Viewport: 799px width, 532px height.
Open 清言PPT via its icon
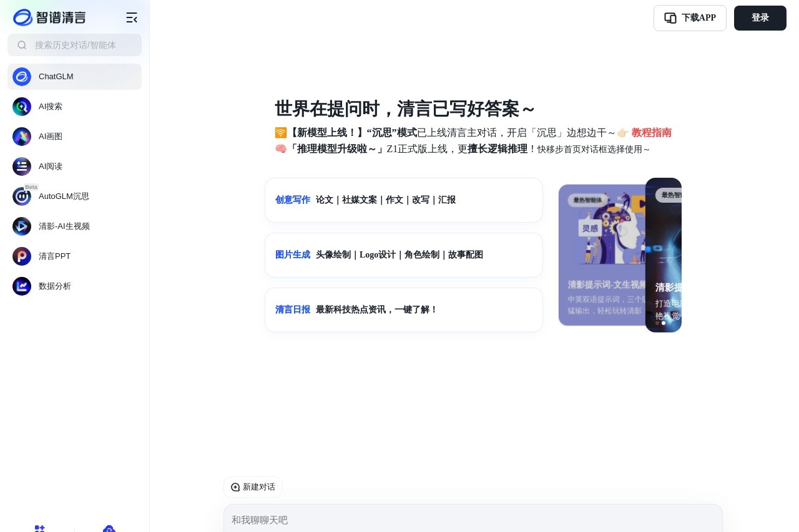22,256
